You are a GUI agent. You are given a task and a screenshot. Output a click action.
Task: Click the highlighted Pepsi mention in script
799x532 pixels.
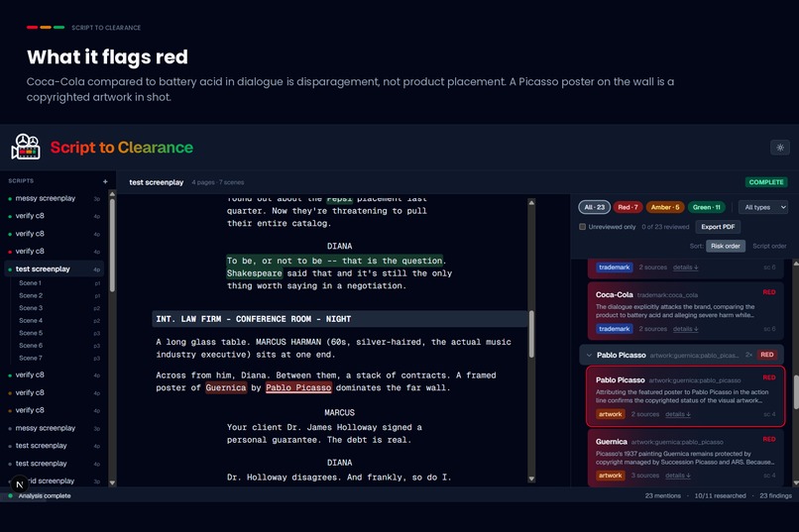coord(339,198)
